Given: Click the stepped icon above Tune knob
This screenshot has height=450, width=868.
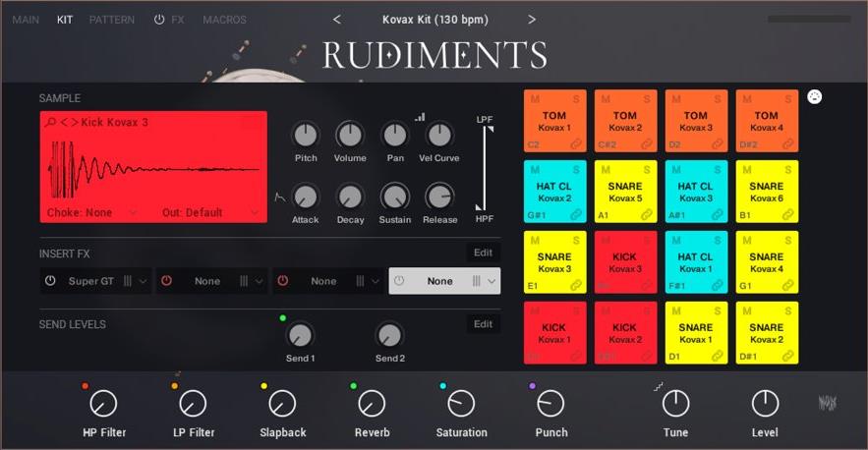Looking at the screenshot, I should tap(659, 386).
